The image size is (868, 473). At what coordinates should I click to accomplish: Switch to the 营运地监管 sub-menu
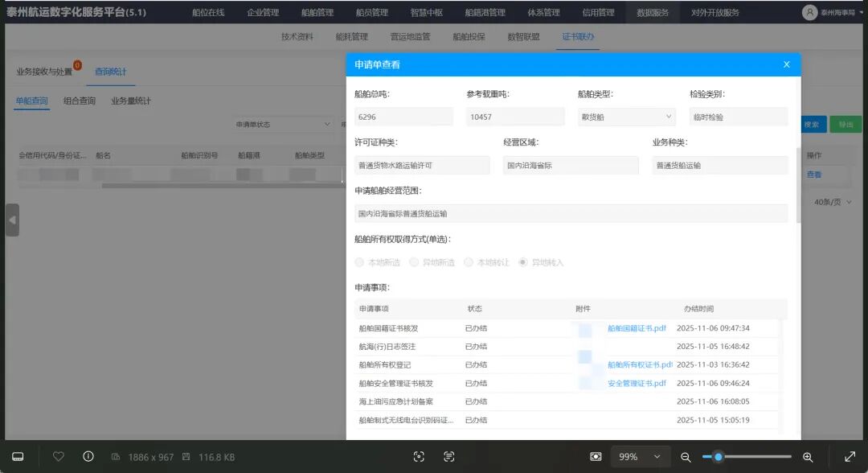tap(410, 36)
